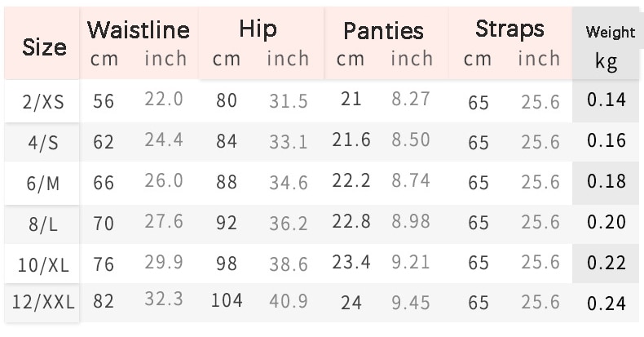Screen dimensions: 644x337
Task: Select the 4/S size row label
Action: [x=43, y=143]
